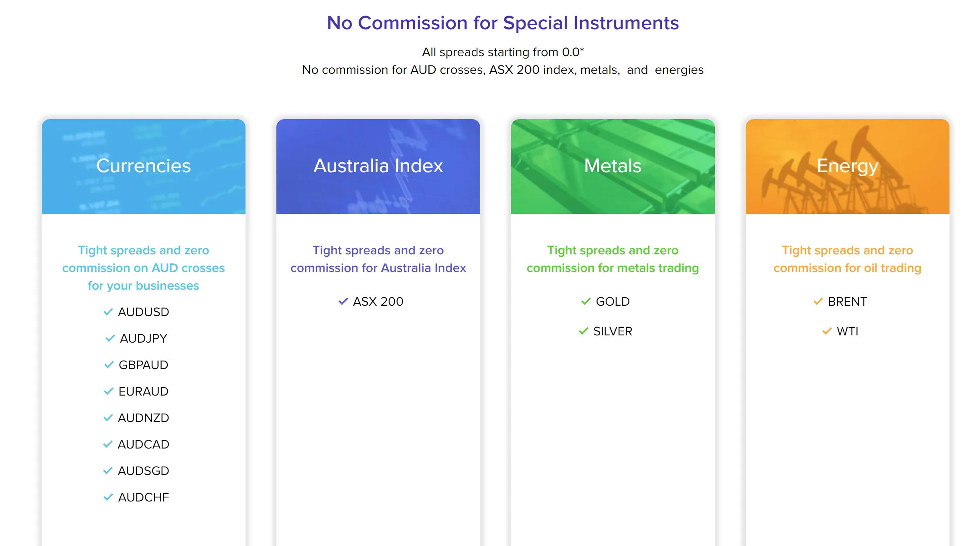Open the Currencies card banner
980x546 pixels.
(x=144, y=166)
